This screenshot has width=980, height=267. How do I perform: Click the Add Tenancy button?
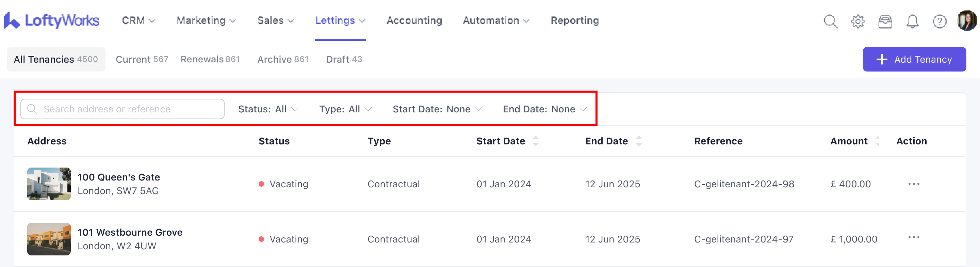coord(914,59)
